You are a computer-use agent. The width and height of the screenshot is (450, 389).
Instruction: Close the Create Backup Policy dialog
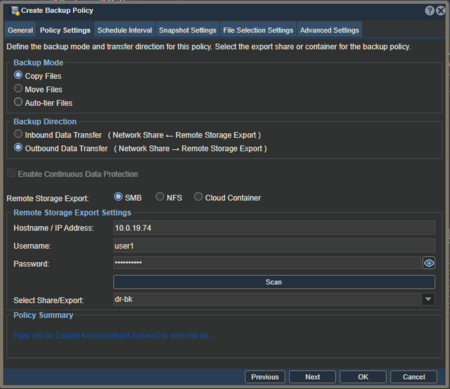click(x=440, y=11)
